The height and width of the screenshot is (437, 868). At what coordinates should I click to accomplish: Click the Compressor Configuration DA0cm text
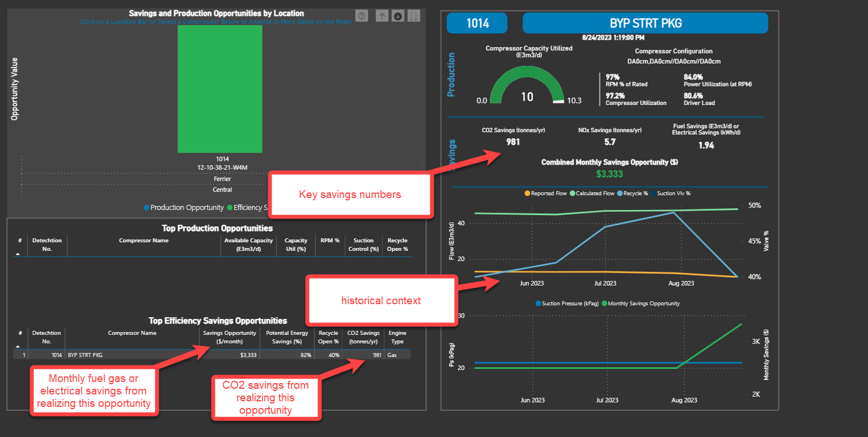[674, 61]
